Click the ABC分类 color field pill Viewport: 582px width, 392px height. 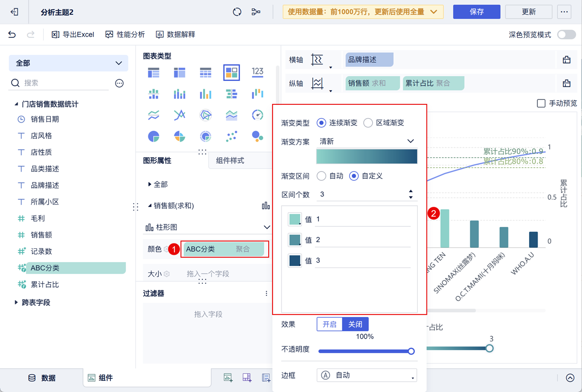224,249
